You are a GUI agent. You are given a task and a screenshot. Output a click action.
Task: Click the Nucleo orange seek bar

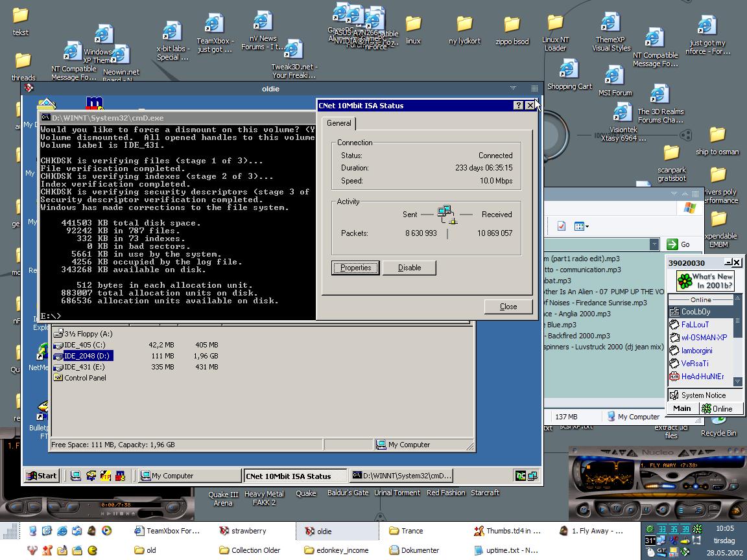tap(660, 495)
